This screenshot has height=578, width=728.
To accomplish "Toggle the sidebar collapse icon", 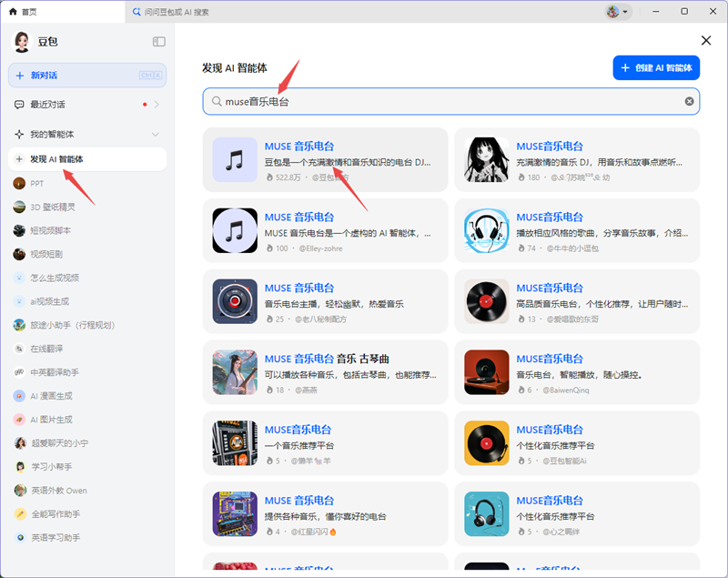I will 158,42.
